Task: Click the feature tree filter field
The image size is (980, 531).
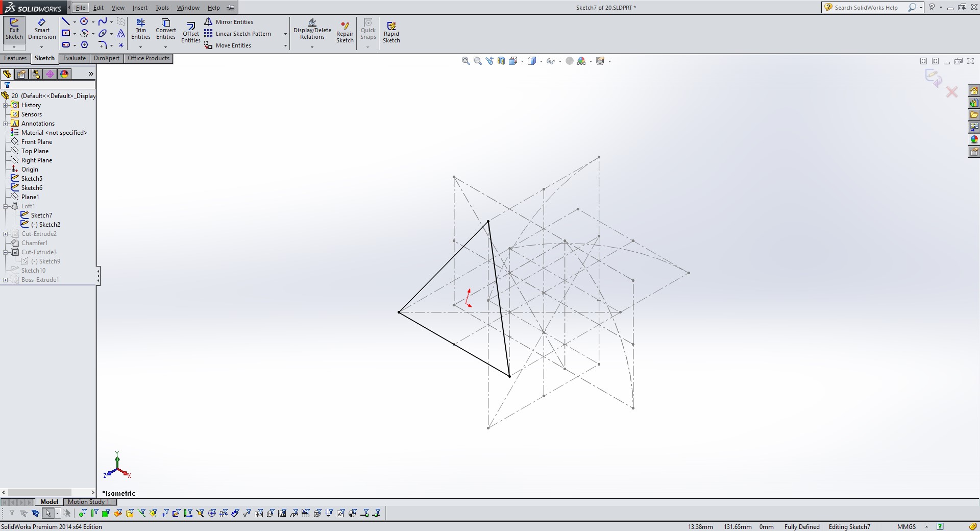Action: (x=48, y=85)
